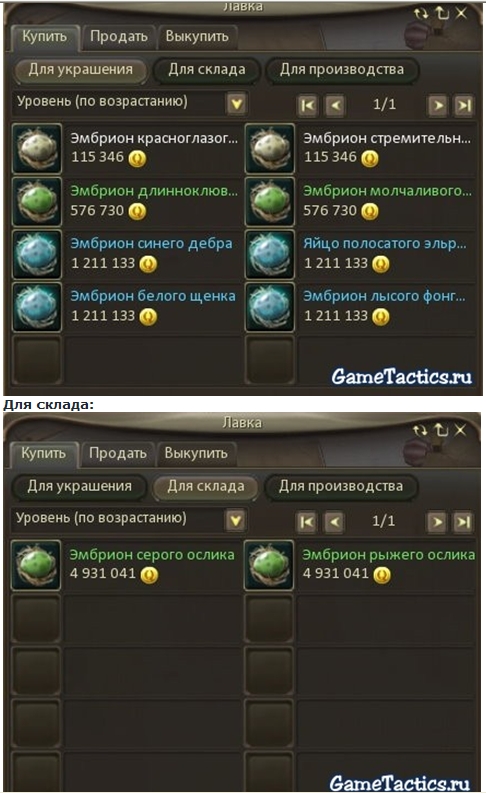
Task: Click the Яйцо полосатого эльр... egg icon
Action: point(270,254)
